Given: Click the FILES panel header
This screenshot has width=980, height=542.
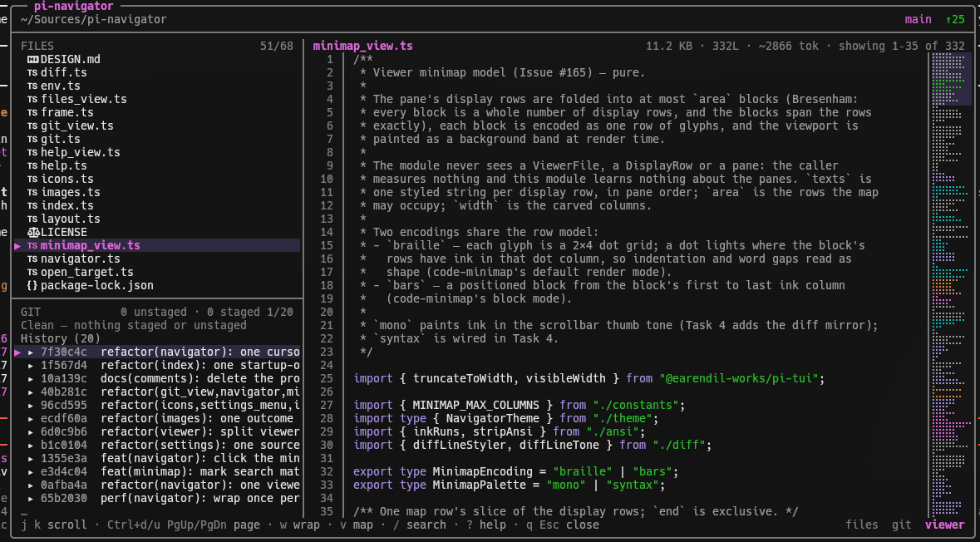Looking at the screenshot, I should coord(37,47).
